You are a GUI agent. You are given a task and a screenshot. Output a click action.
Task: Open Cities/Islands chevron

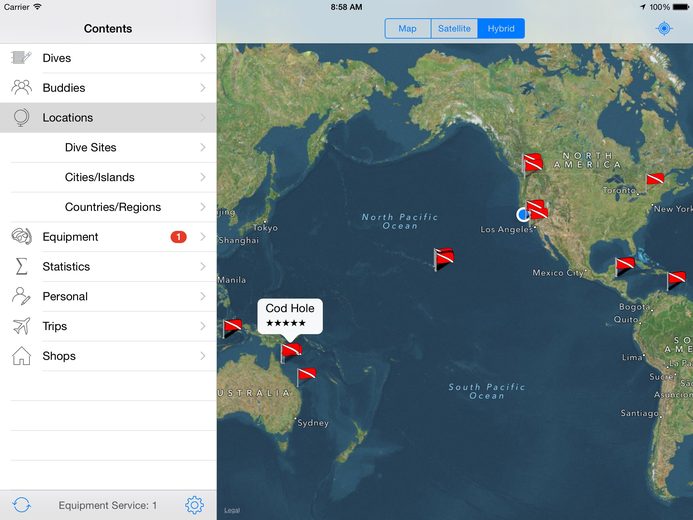pyautogui.click(x=203, y=177)
